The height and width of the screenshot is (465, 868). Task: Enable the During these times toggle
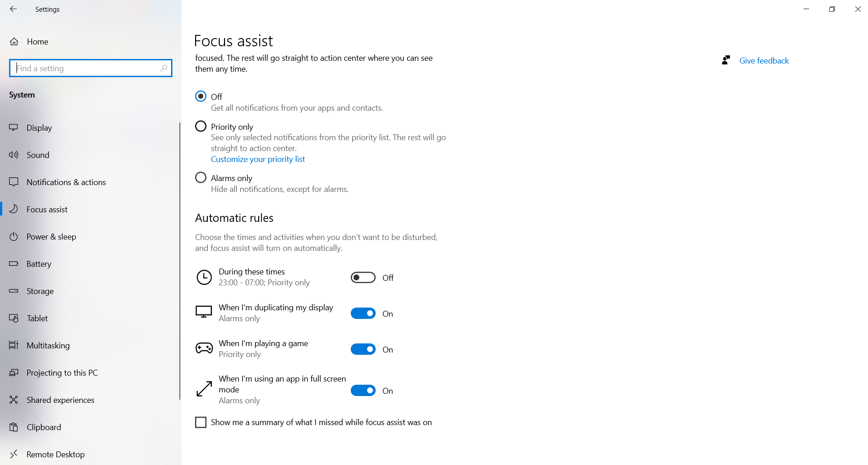(x=363, y=278)
